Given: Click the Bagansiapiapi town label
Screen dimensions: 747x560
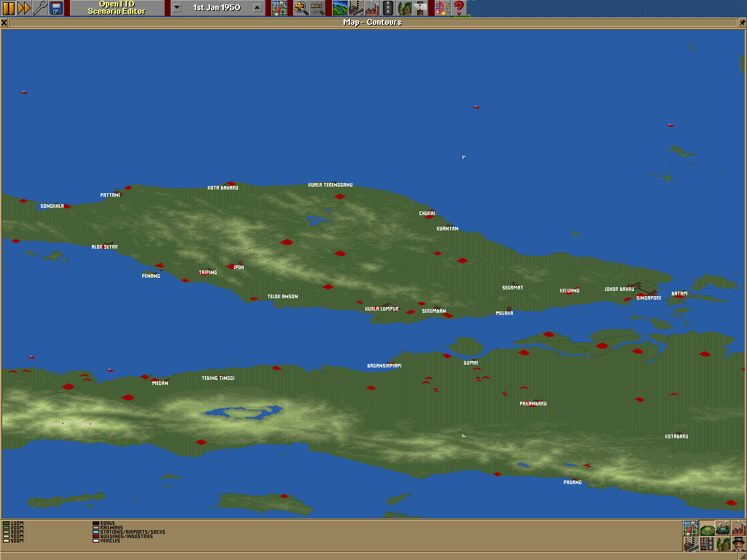Looking at the screenshot, I should pos(384,366).
